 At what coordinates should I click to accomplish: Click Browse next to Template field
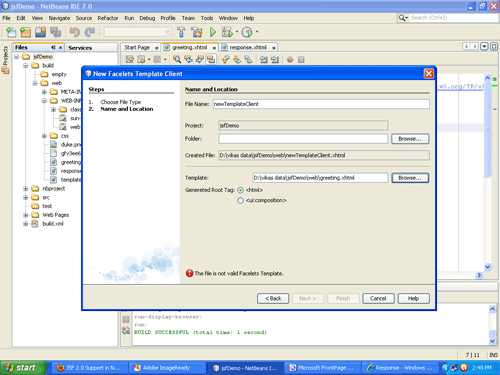click(410, 178)
